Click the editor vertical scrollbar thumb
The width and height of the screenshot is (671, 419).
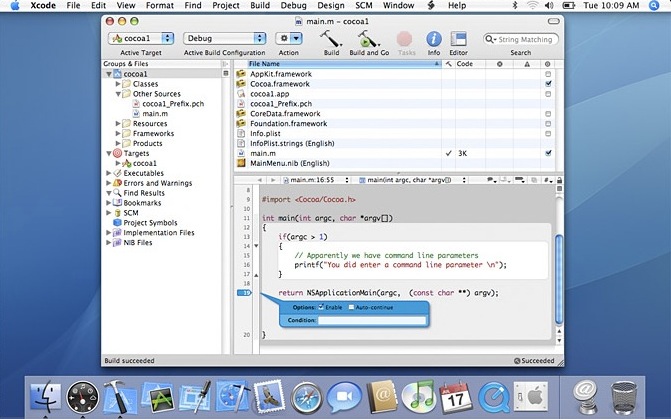[x=559, y=279]
